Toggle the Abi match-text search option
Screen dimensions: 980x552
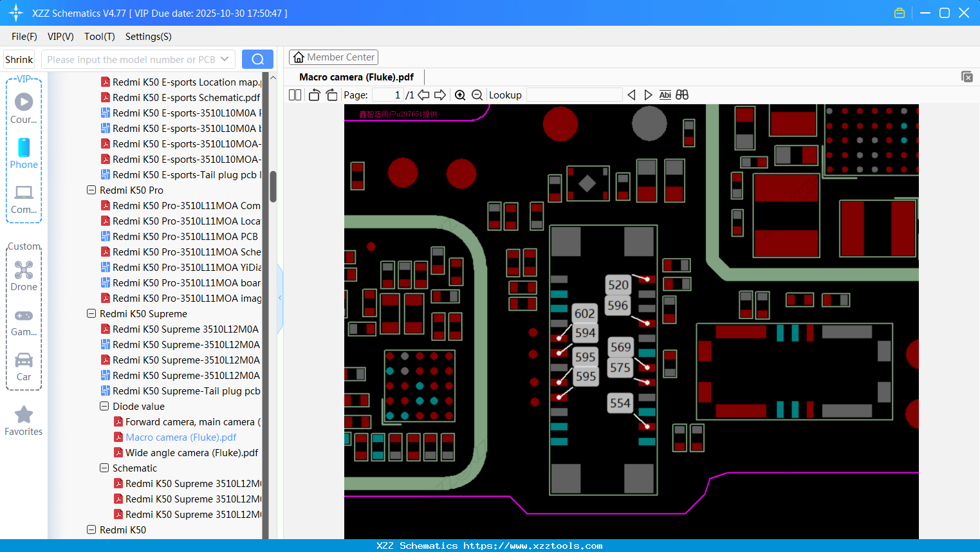(x=665, y=95)
